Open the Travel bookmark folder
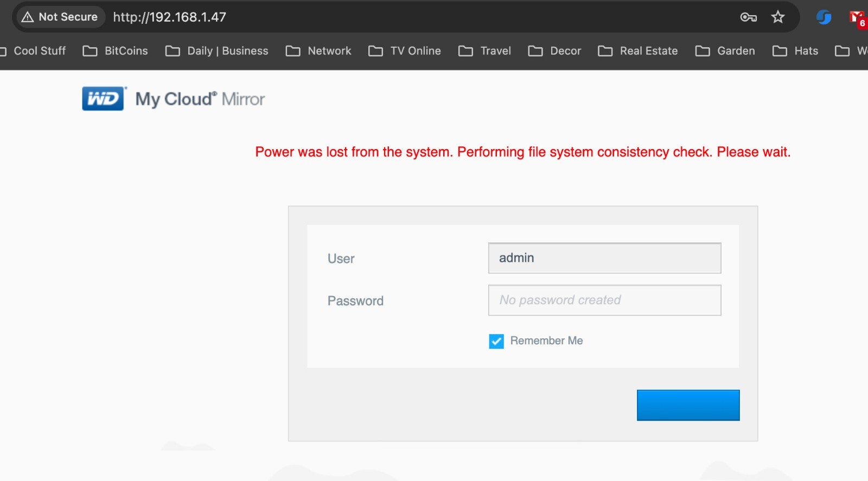 (x=484, y=51)
